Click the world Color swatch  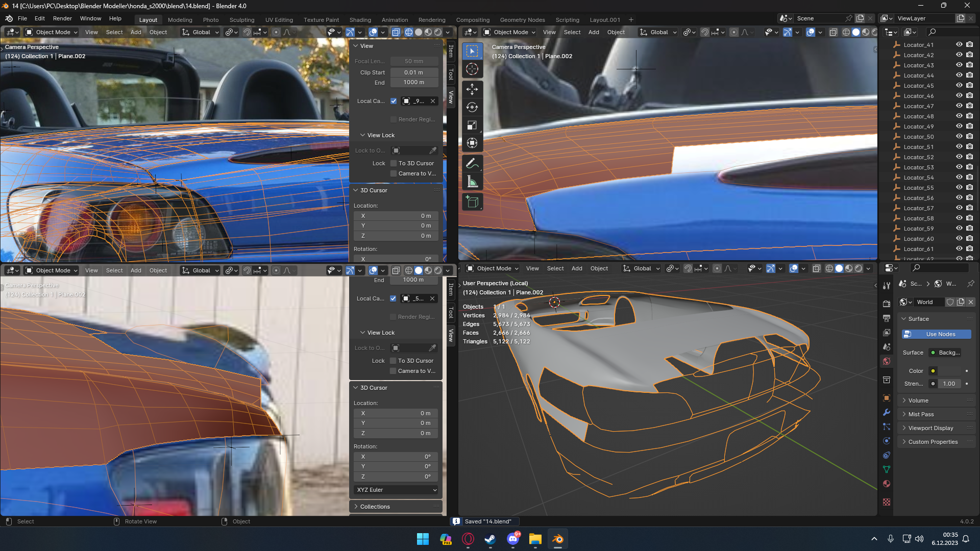point(950,371)
